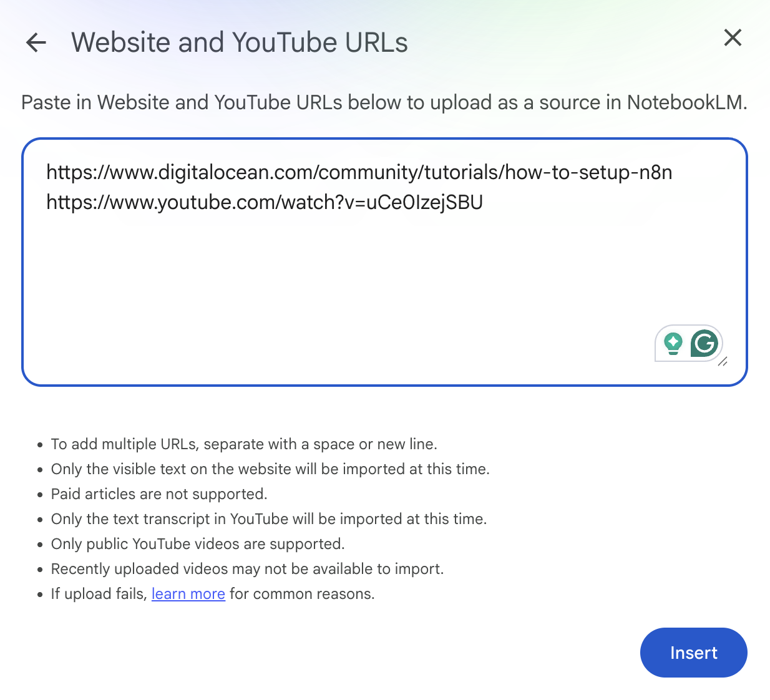Open the Grammarly G icon
770x700 pixels.
click(x=704, y=343)
